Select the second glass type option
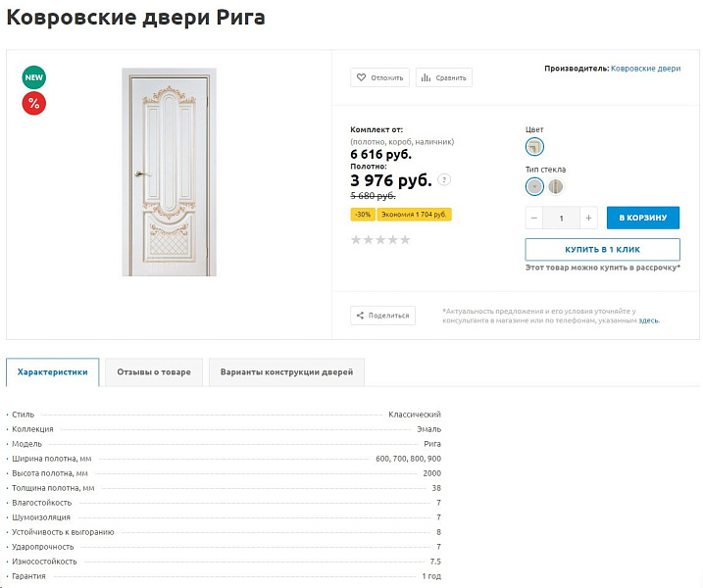The height and width of the screenshot is (588, 703). click(x=556, y=186)
